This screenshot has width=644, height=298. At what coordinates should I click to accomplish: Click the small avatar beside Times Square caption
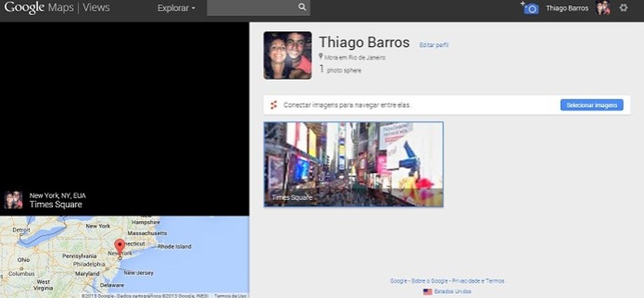(13, 199)
